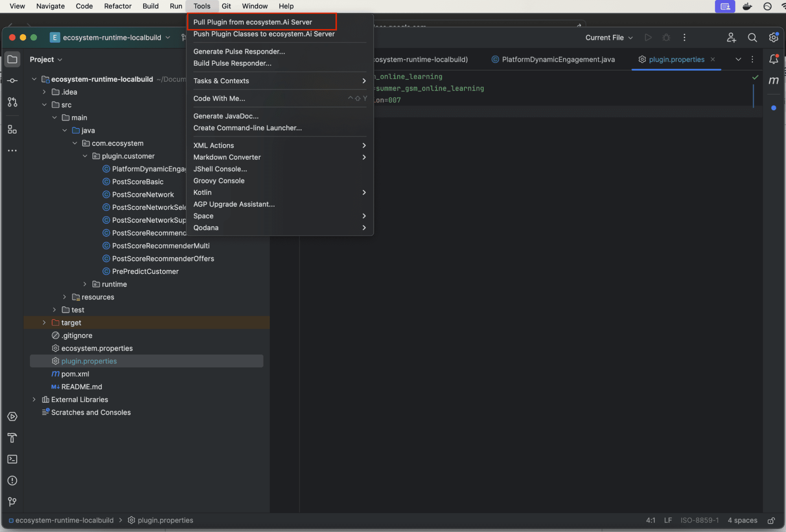Collapse the src folder in Project tree
Viewport: 786px width, 532px height.
click(44, 105)
